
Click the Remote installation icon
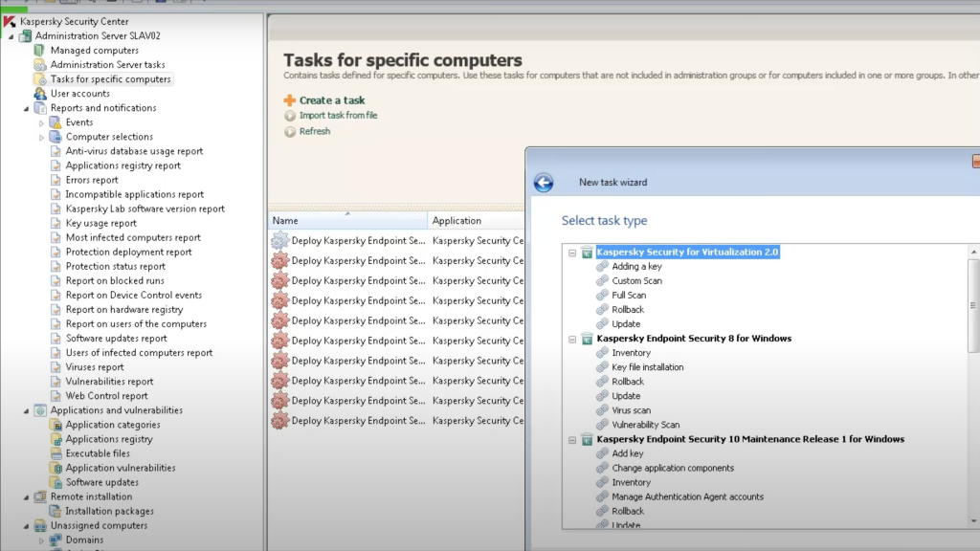[x=40, y=496]
